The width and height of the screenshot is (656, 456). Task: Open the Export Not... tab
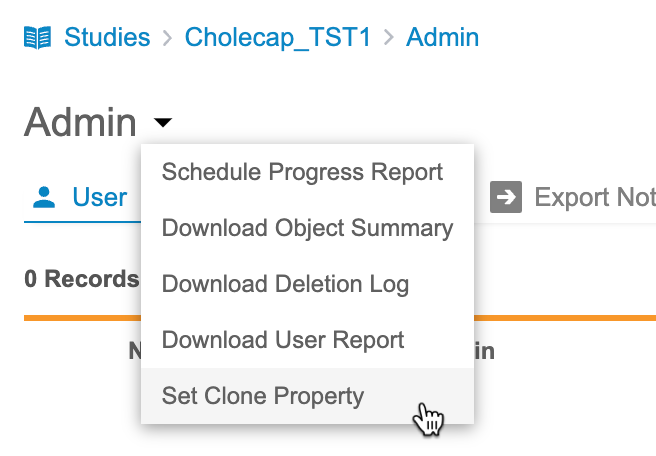point(594,197)
